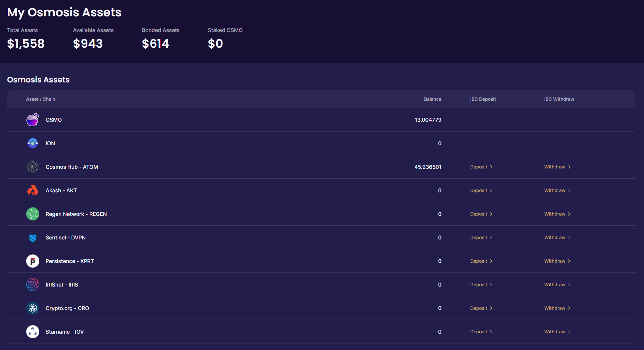Click the red Akash AKT logo
Screen dimensions: 644x350
[33, 190]
